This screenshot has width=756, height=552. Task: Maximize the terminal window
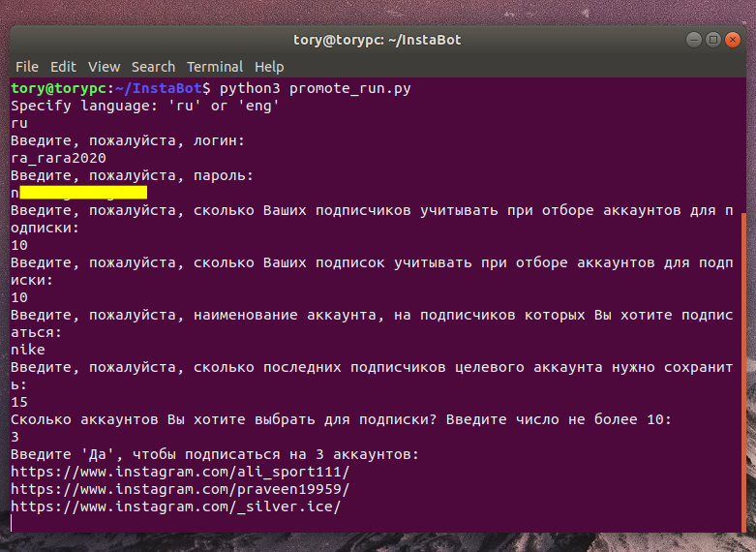click(713, 40)
